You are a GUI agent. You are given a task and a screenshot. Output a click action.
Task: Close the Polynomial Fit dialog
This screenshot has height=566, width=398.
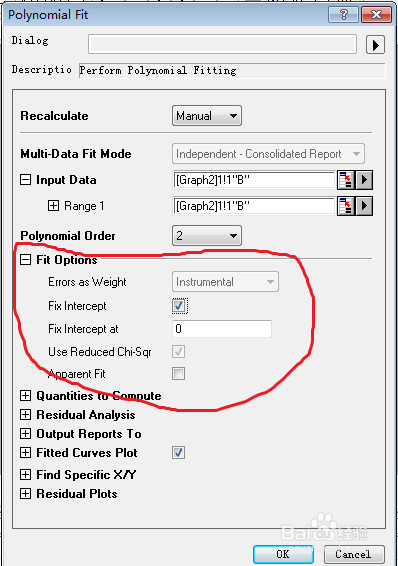(x=376, y=15)
